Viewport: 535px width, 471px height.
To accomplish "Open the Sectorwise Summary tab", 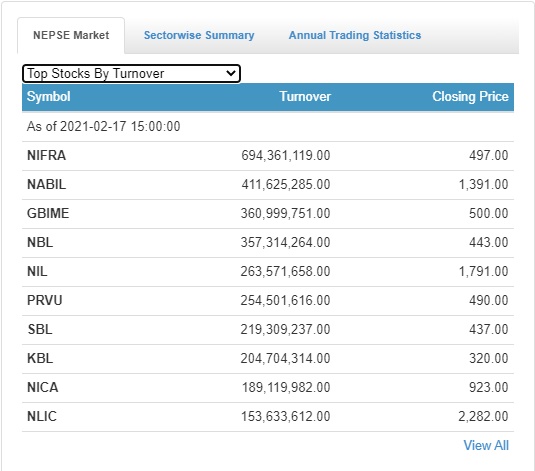I will click(x=199, y=35).
